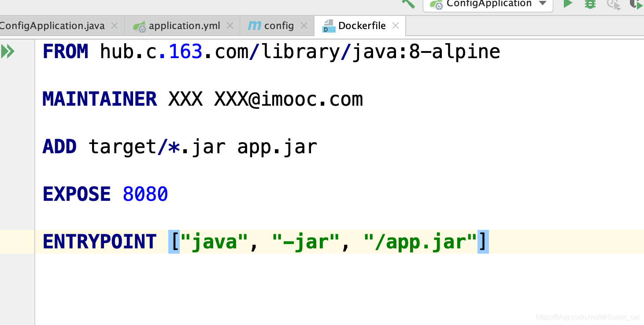Click the target/*.jar source path
The height and width of the screenshot is (325, 644).
pyautogui.click(x=157, y=147)
